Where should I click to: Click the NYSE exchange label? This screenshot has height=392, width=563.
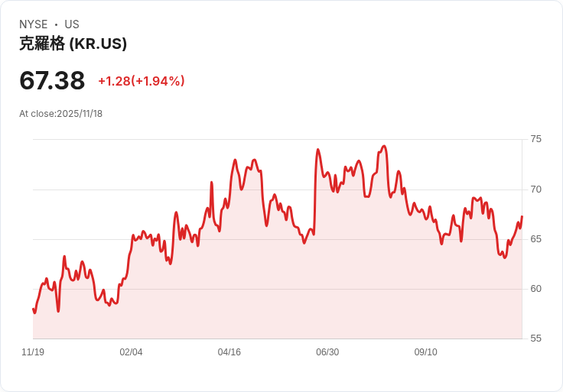[x=34, y=24]
